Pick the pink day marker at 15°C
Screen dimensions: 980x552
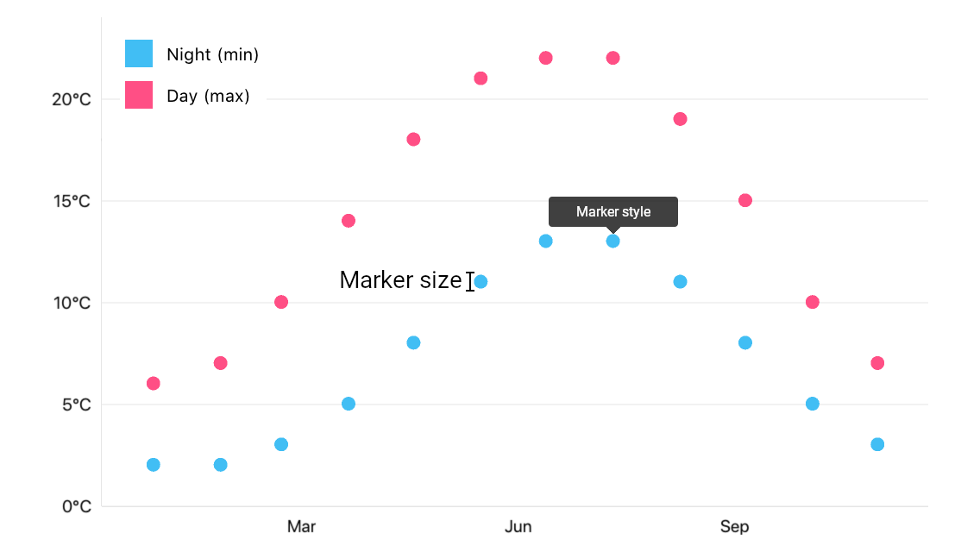click(745, 200)
